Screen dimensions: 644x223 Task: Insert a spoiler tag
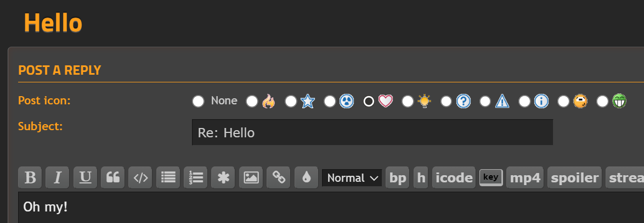[x=574, y=177]
